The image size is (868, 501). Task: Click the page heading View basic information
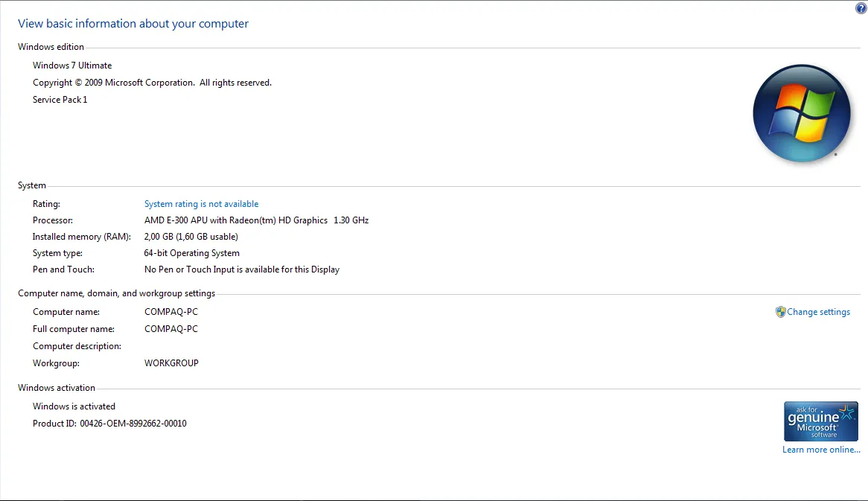coord(133,24)
